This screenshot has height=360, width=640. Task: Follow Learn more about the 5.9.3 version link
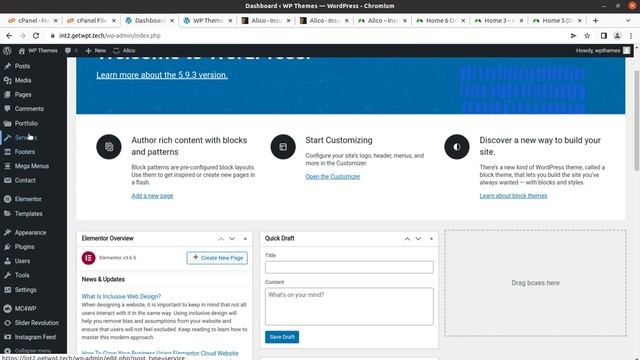162,75
